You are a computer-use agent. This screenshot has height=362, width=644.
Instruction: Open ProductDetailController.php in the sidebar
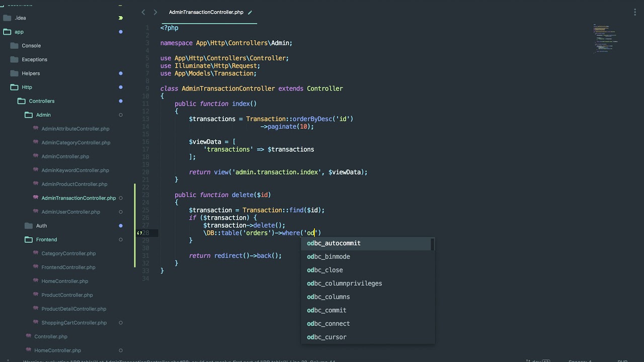click(x=74, y=309)
